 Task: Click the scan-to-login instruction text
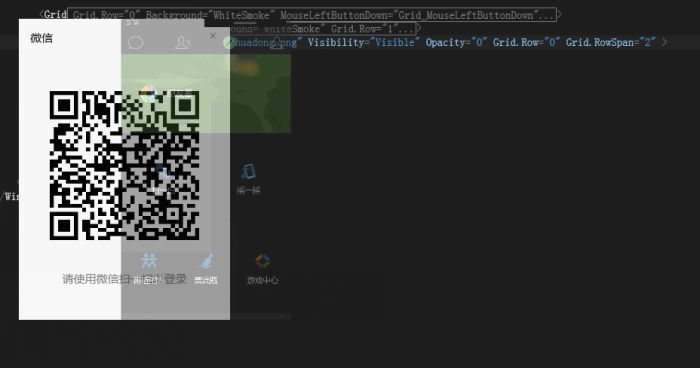coord(124,279)
